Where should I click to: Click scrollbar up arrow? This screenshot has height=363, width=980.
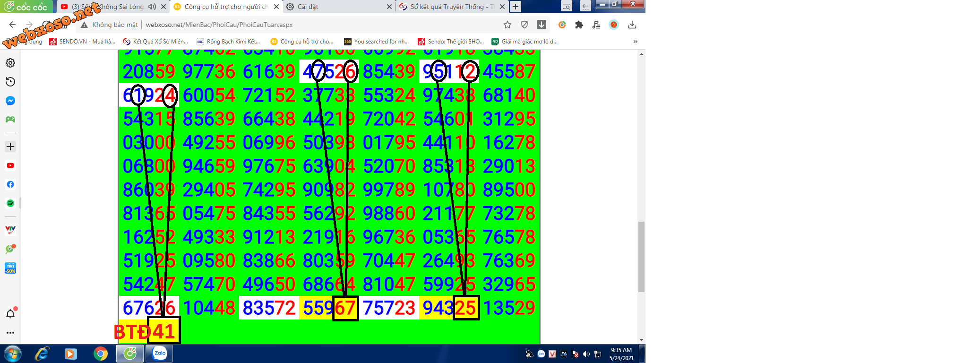pos(641,54)
